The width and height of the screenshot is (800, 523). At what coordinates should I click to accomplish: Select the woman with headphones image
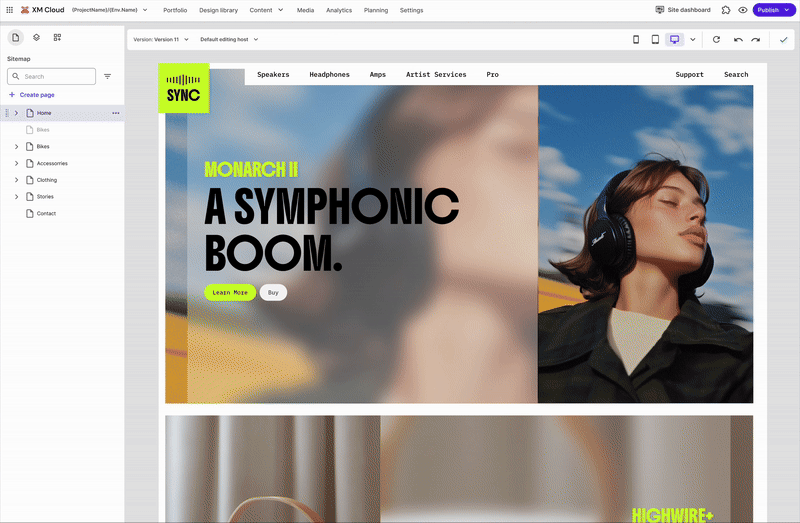point(645,244)
